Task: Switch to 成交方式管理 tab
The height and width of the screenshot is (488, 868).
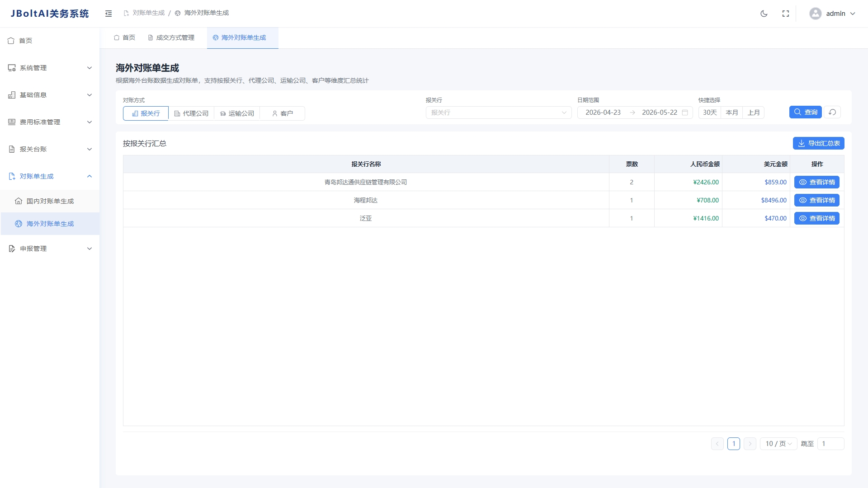Action: pos(171,38)
